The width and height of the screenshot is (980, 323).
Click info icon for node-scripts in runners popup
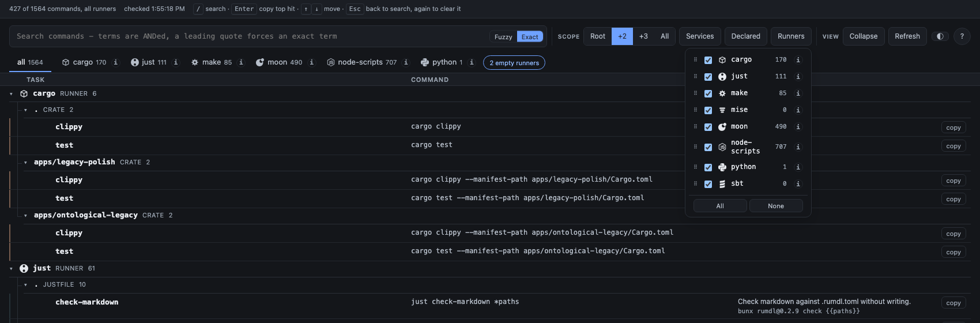click(798, 147)
